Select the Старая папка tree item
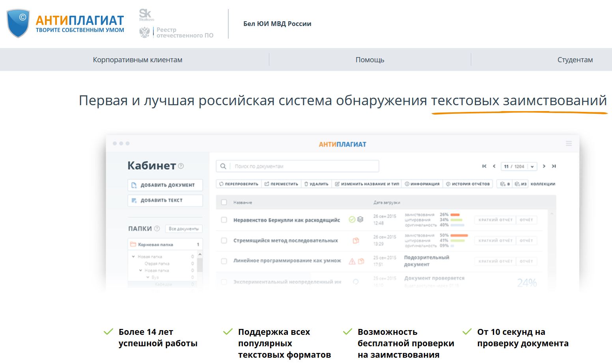The image size is (612, 364). click(157, 264)
